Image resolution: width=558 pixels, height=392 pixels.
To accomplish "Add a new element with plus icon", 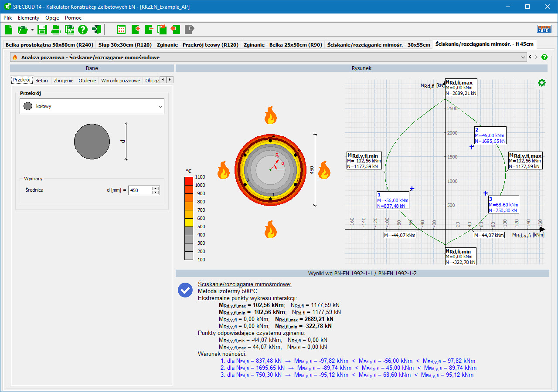I will coord(135,30).
